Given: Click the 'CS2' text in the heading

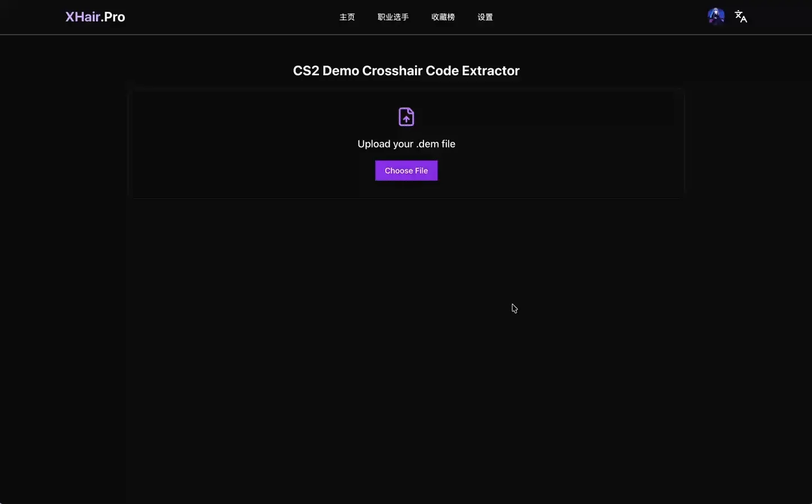Looking at the screenshot, I should (305, 71).
